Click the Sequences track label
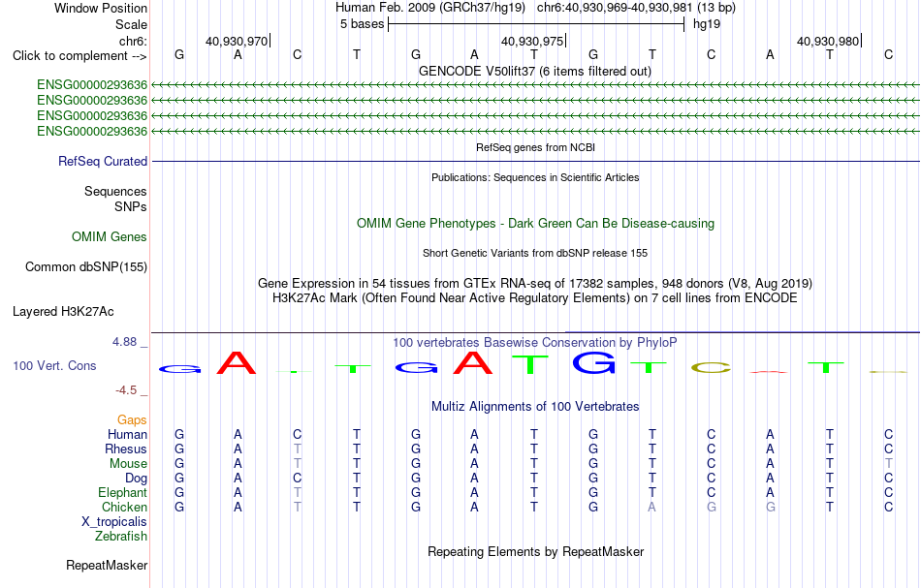Image resolution: width=921 pixels, height=588 pixels. (x=115, y=191)
